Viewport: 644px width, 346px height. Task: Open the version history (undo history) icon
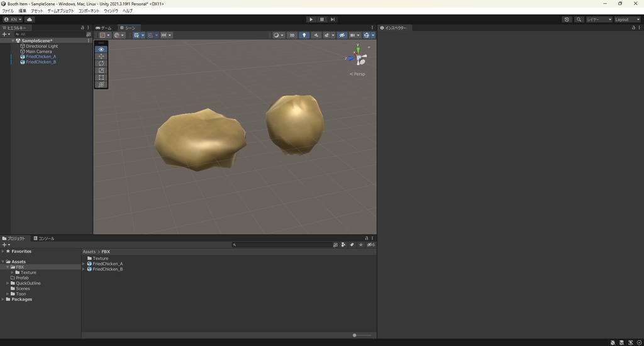coord(567,20)
